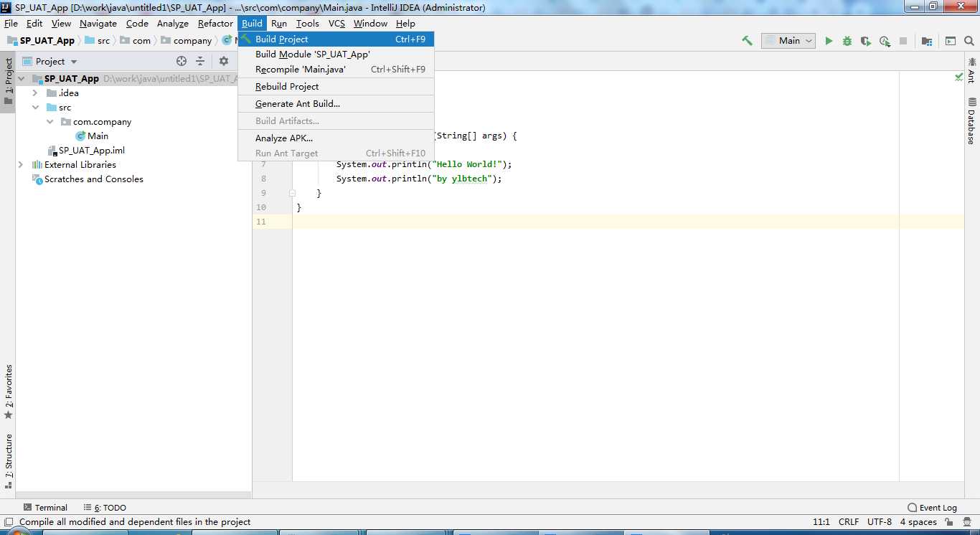Select Rebuild Project
The height and width of the screenshot is (535, 980).
coord(336,87)
